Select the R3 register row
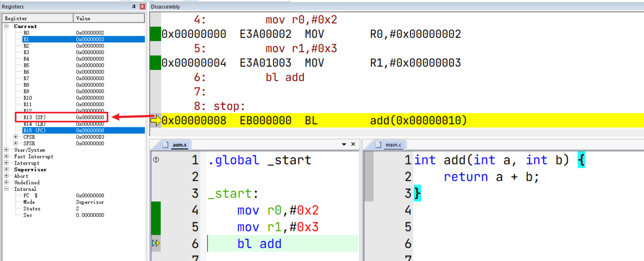This screenshot has width=644, height=261. [x=83, y=52]
